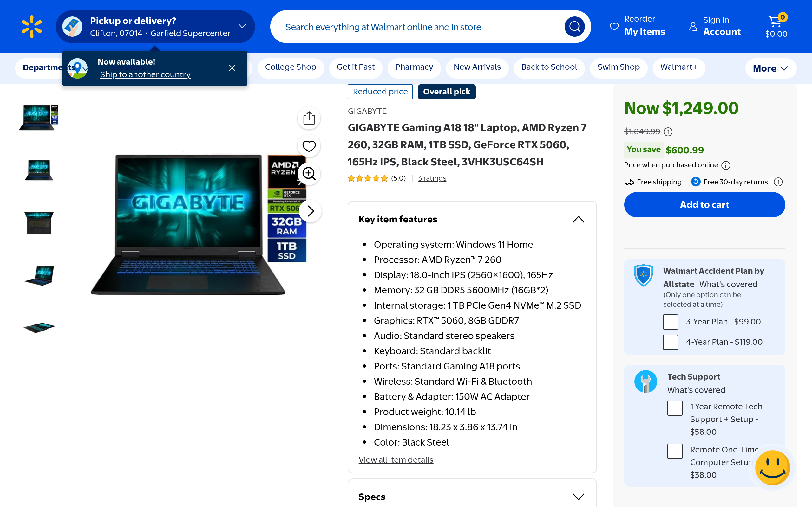Add item to favorites heart icon
812x507 pixels.
click(x=309, y=146)
